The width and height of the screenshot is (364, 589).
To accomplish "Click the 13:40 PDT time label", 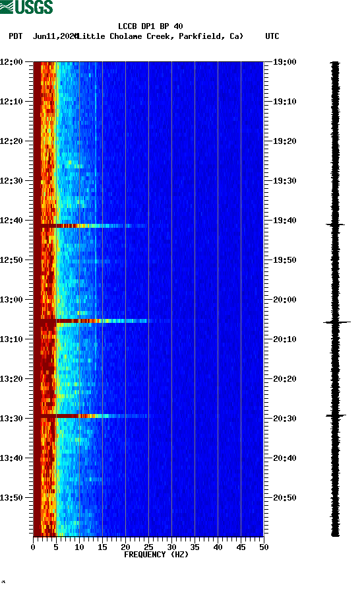I will click(x=11, y=458).
